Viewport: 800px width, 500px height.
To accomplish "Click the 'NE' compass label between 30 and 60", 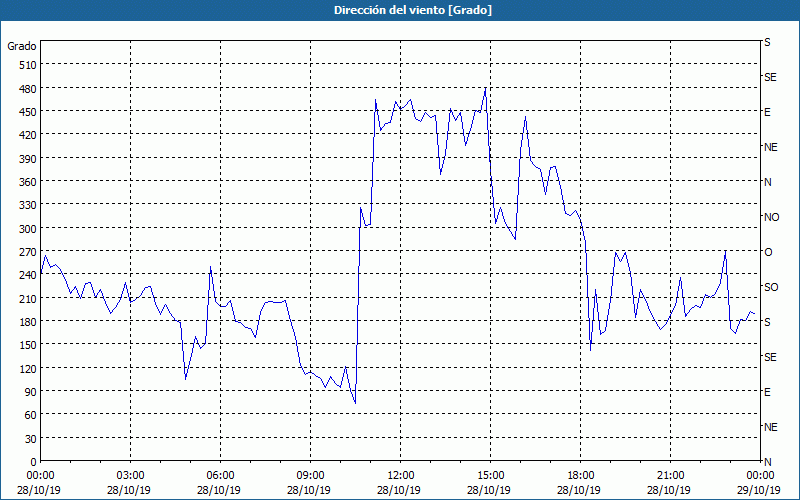I will pos(771,427).
